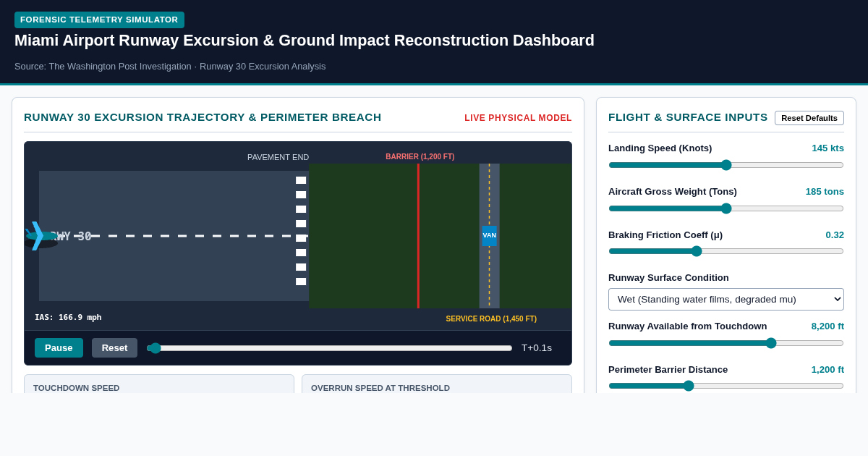This screenshot has height=456, width=868.
Task: Click the BARRIER (1,200 FT) label
Action: pyautogui.click(x=420, y=156)
